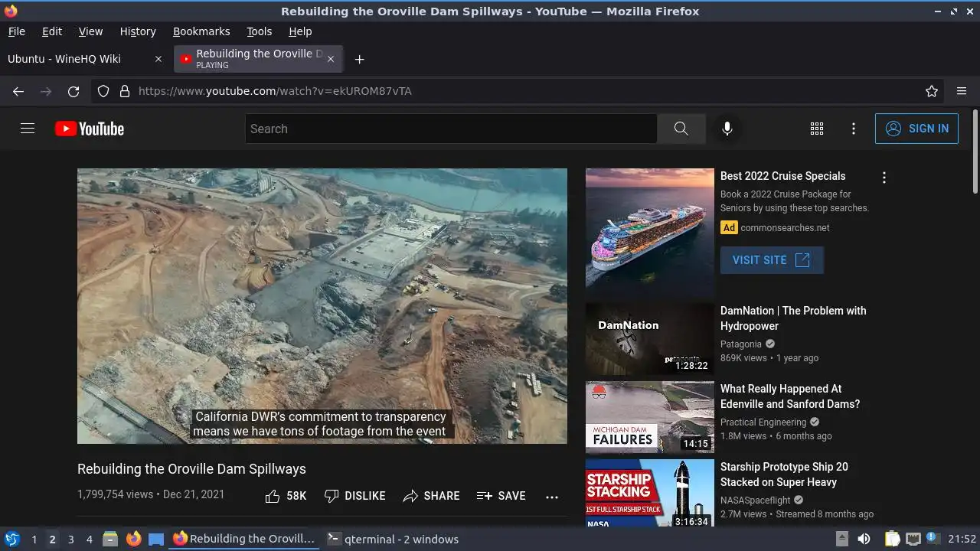The width and height of the screenshot is (980, 551).
Task: Open the View menu
Action: [x=90, y=31]
